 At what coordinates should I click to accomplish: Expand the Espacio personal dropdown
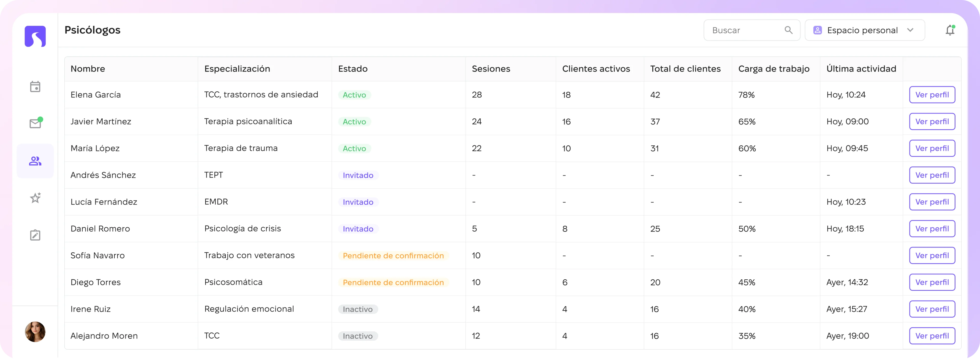[x=864, y=30]
